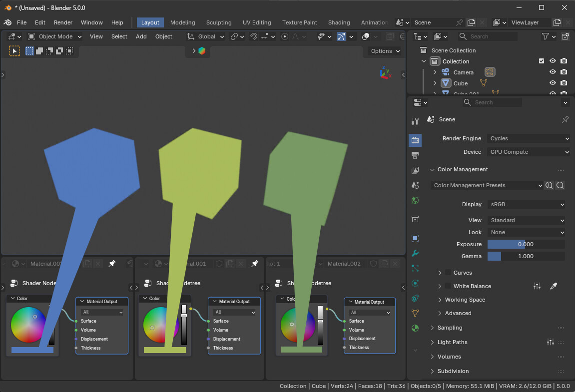
Task: Switch to the UV Editing workspace tab
Action: pyautogui.click(x=257, y=22)
